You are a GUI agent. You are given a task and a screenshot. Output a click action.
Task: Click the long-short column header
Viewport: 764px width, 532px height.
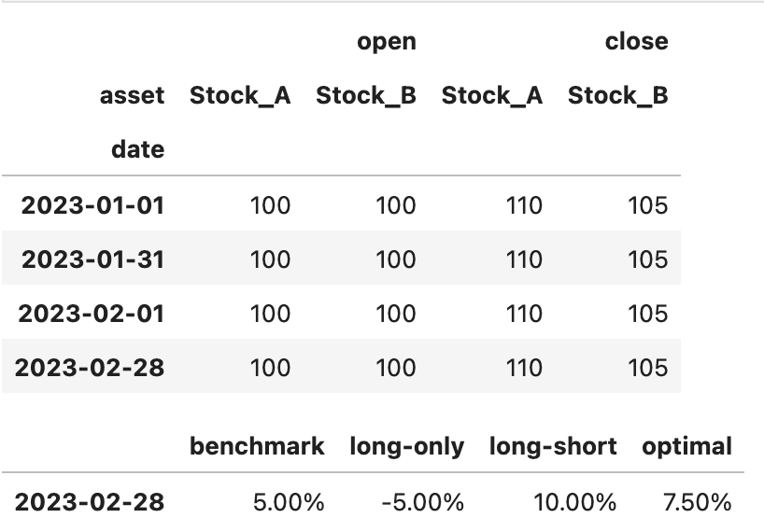point(553,447)
